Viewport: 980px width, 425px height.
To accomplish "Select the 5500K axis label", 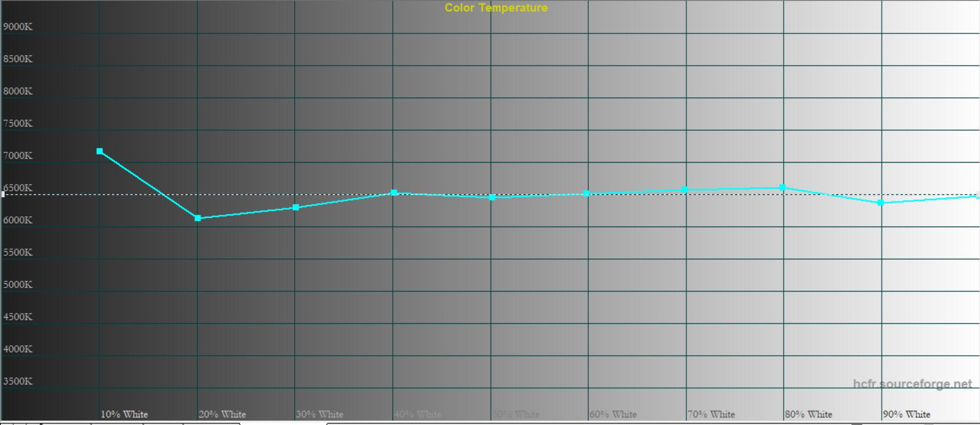I will (x=18, y=252).
